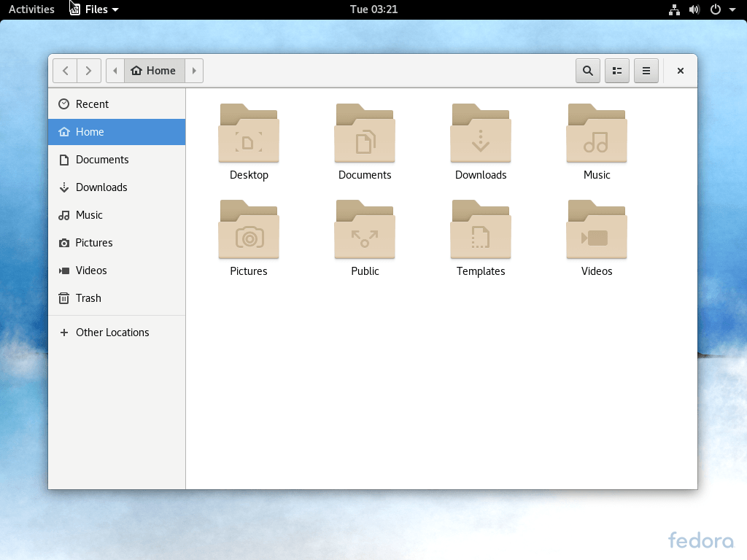Click the dropdown arrow next to Files

pyautogui.click(x=115, y=9)
